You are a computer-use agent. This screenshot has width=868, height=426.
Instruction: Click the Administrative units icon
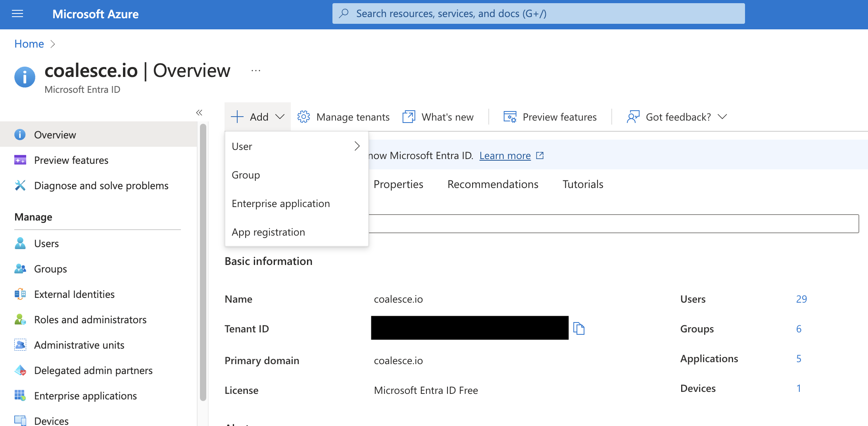(x=20, y=345)
